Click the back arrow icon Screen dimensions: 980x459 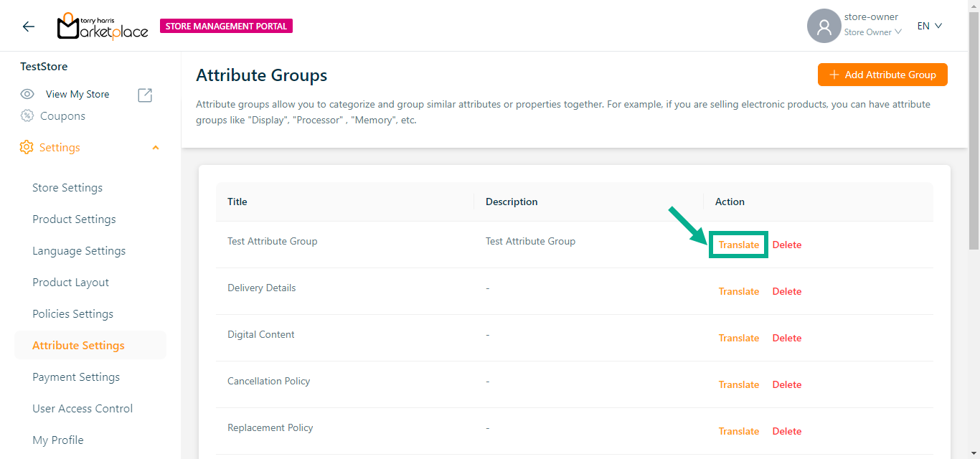coord(29,27)
